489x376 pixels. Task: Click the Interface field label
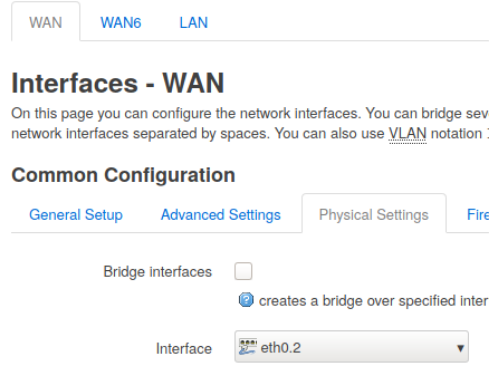[184, 349]
